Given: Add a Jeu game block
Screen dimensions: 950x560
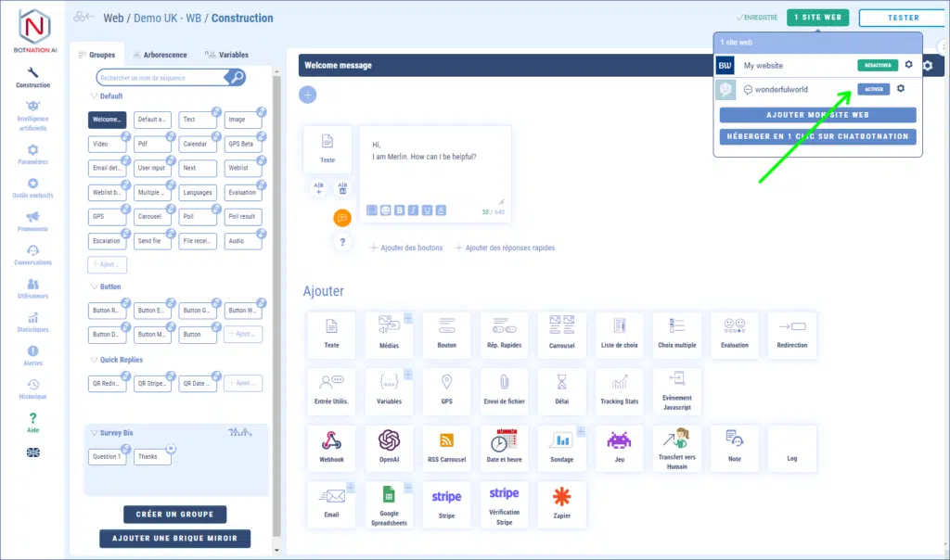Looking at the screenshot, I should coord(619,448).
